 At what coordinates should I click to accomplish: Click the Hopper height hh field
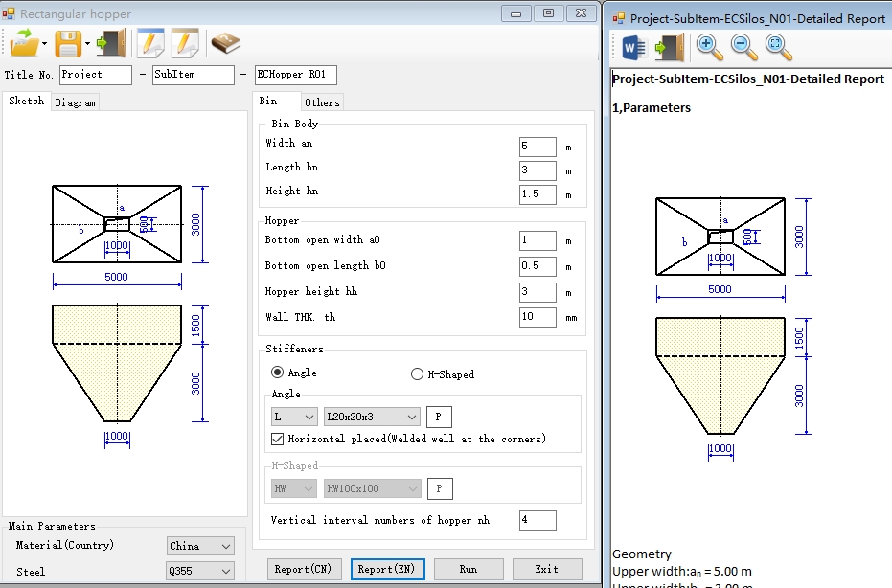(537, 292)
